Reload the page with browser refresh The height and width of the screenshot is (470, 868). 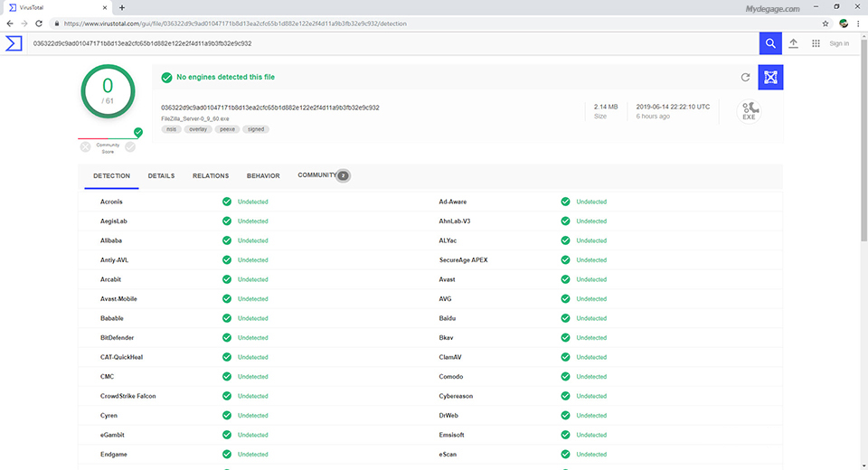pyautogui.click(x=39, y=23)
